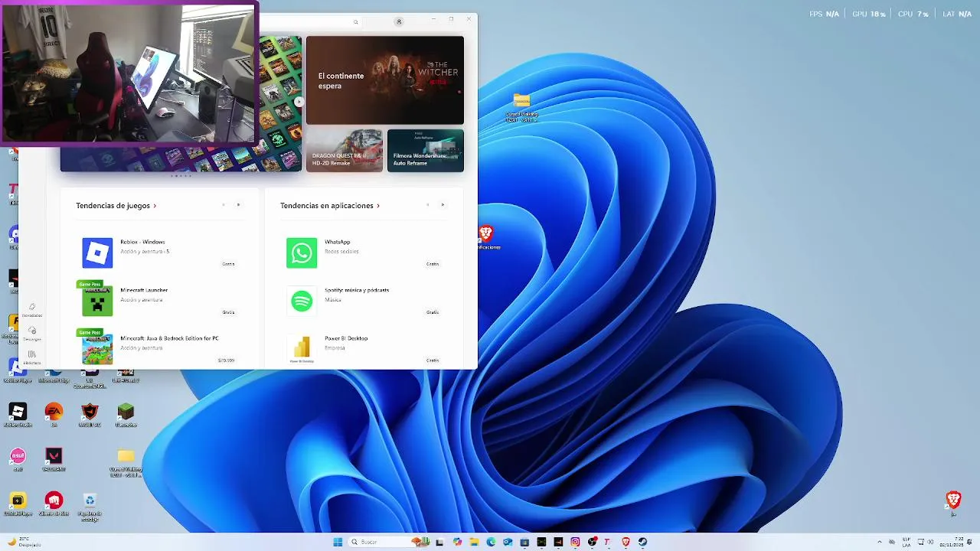Click the Store search magnifier icon
Viewport: 980px width, 551px height.
tap(355, 21)
